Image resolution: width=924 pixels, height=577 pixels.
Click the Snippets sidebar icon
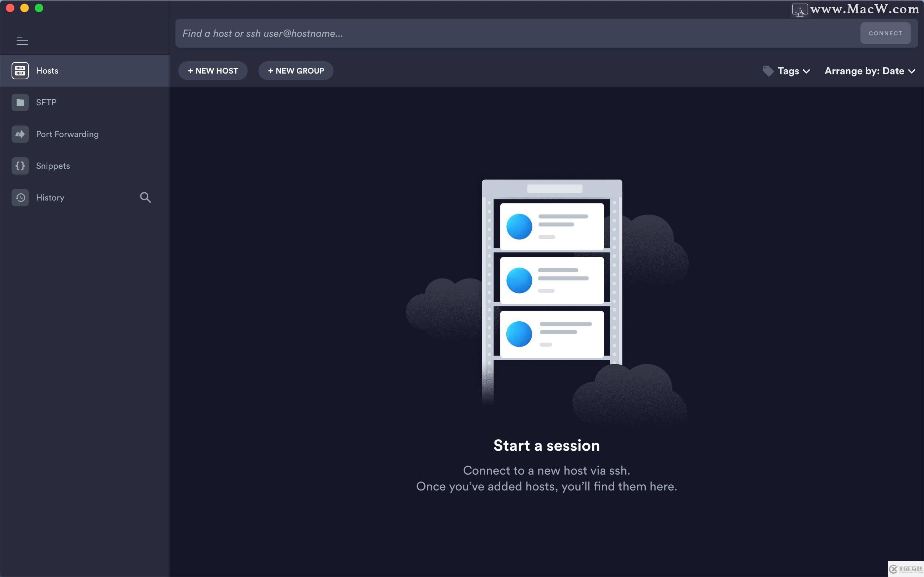(21, 166)
